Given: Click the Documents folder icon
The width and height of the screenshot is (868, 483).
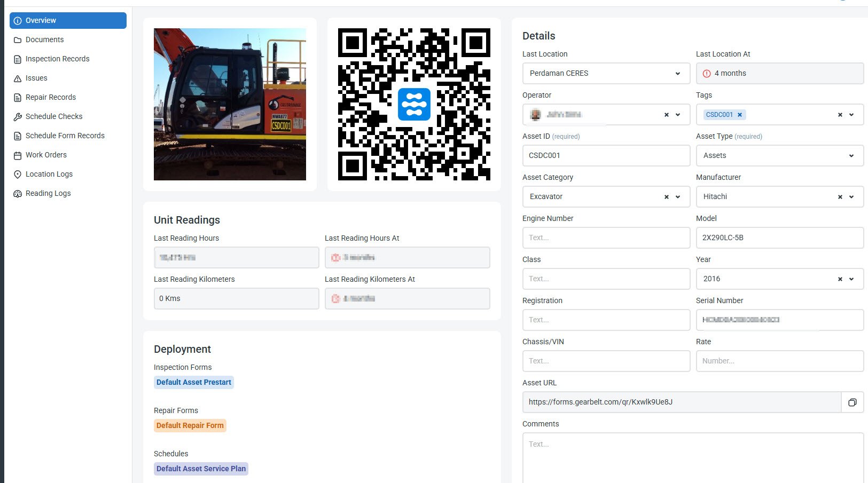Looking at the screenshot, I should [18, 40].
